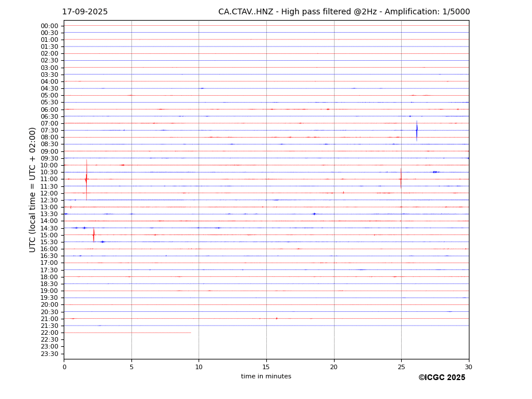Screen dimensions: 532x399
Task: Click the 06:00 row time label
Action: 49,109
